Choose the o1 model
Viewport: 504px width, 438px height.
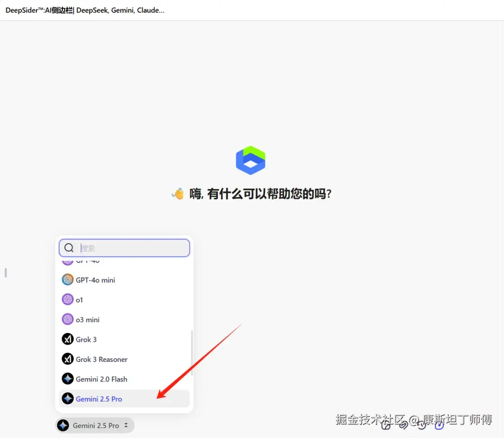(125, 300)
